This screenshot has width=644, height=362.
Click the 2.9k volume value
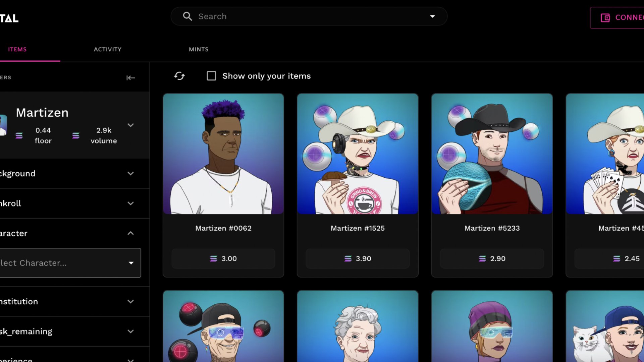pyautogui.click(x=104, y=130)
